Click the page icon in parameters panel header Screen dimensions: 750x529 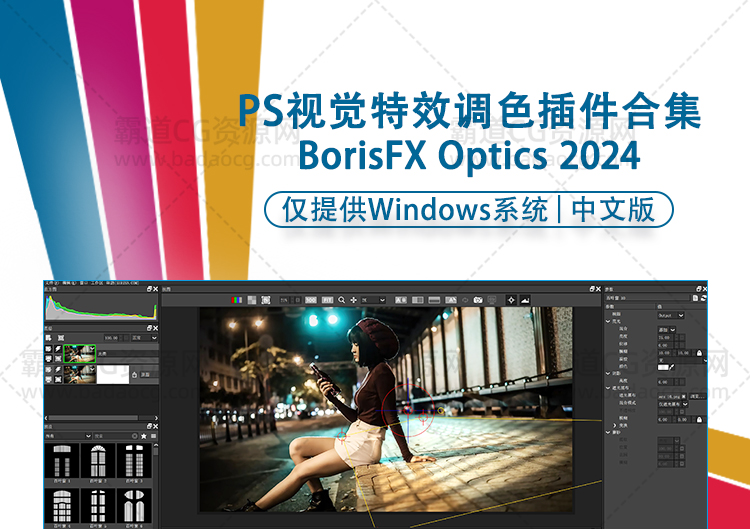tap(695, 298)
